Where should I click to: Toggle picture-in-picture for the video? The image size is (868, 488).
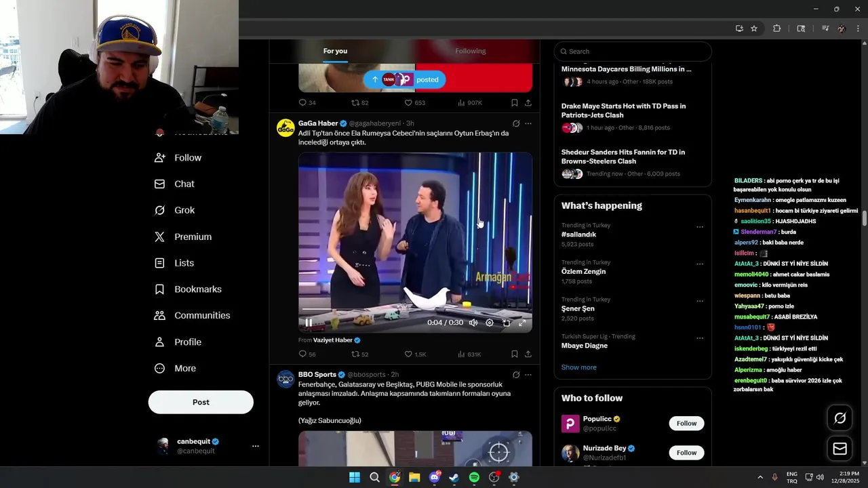[506, 323]
